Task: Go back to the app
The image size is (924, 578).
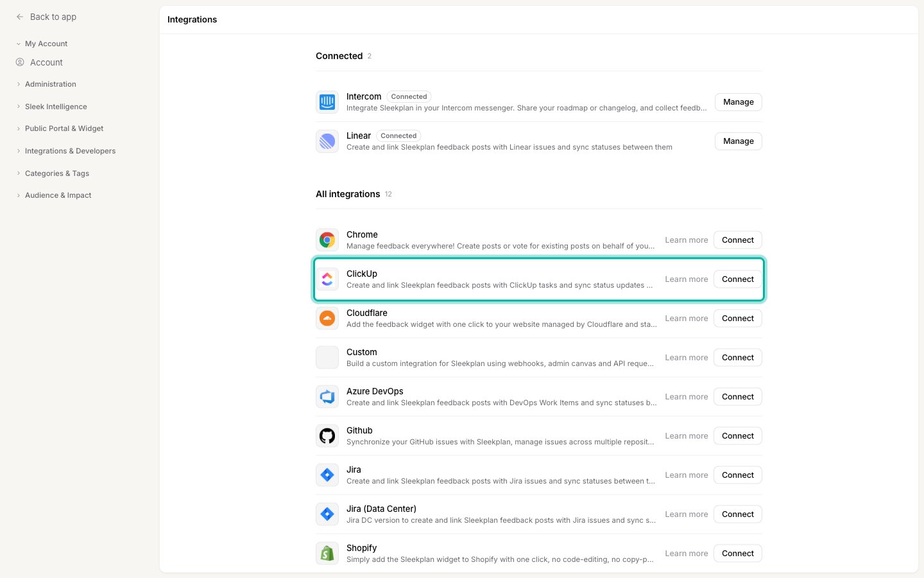Action: coord(53,17)
